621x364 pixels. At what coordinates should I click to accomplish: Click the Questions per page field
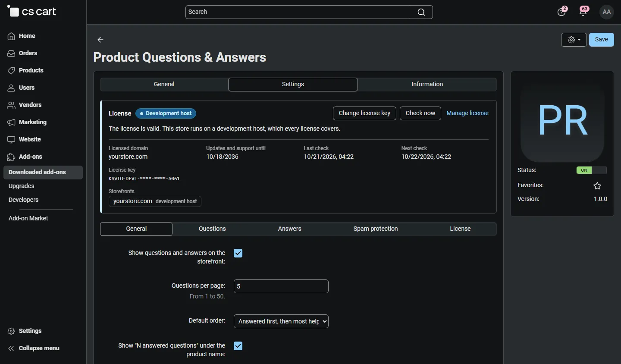281,286
